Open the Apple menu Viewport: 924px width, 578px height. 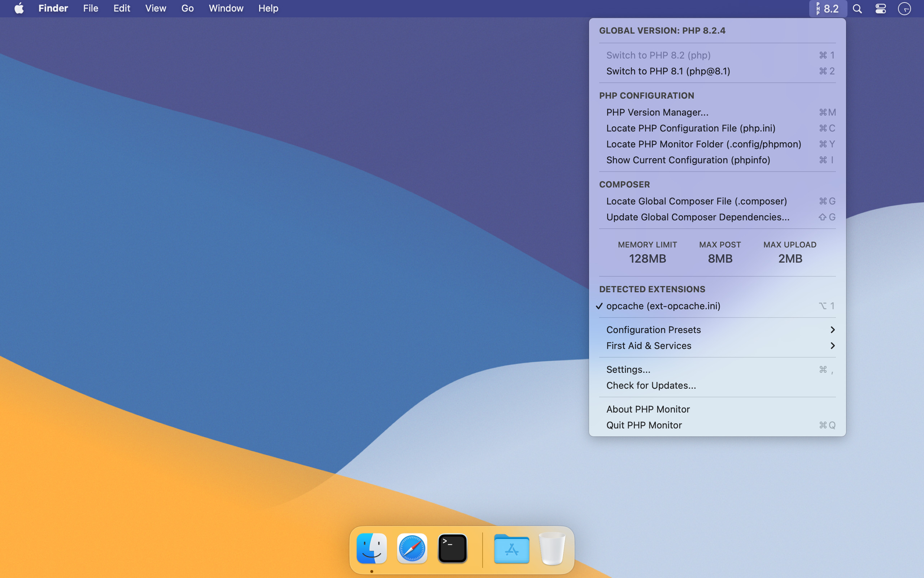coord(19,8)
